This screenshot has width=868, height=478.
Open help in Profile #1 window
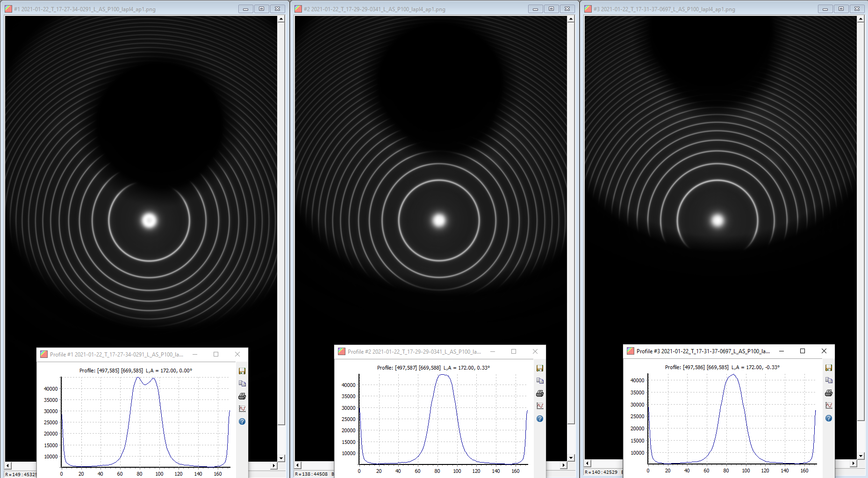[242, 421]
